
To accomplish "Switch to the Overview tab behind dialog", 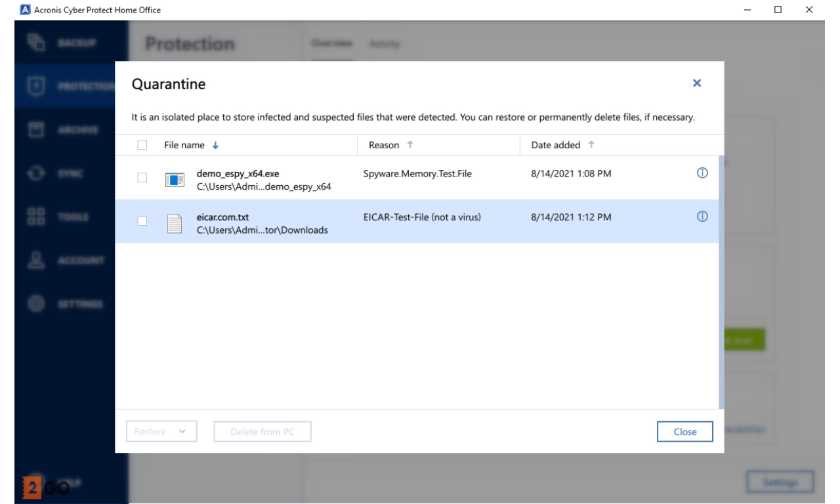I will [x=331, y=43].
